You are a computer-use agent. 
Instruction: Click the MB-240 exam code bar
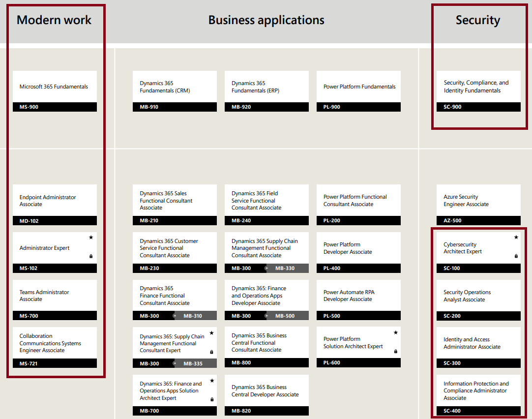point(266,220)
